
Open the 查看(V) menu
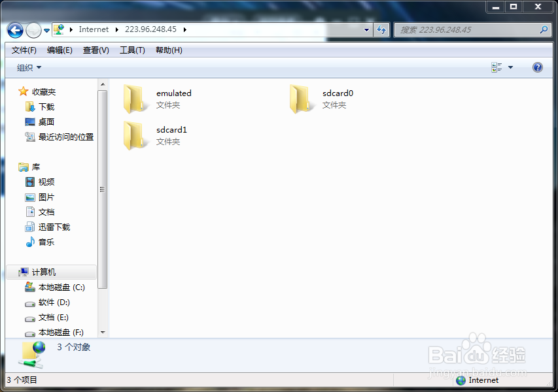[x=96, y=50]
